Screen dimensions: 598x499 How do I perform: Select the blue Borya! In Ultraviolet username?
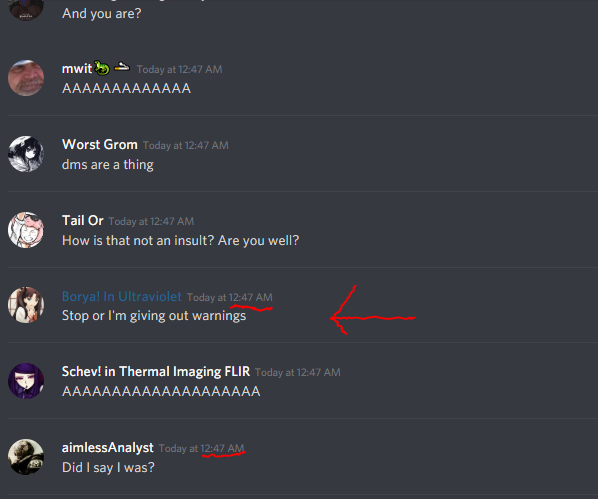pyautogui.click(x=122, y=296)
